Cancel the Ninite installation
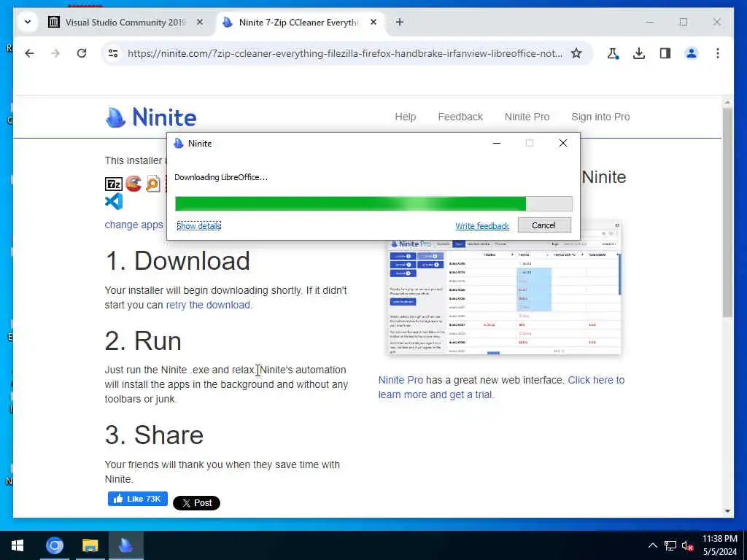The image size is (747, 560). pos(544,225)
